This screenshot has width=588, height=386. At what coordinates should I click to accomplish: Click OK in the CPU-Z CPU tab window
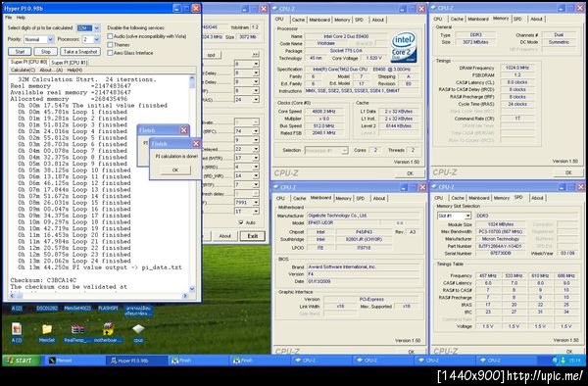pos(411,173)
